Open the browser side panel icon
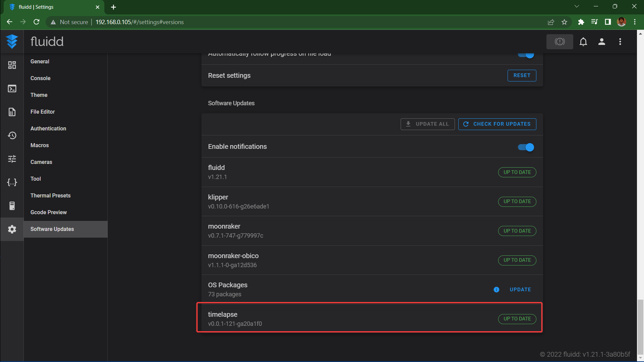This screenshot has width=644, height=362. pyautogui.click(x=608, y=22)
